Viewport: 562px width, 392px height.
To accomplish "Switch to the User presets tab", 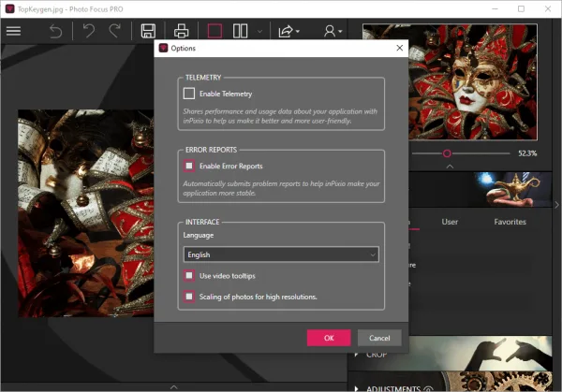I will pos(450,222).
